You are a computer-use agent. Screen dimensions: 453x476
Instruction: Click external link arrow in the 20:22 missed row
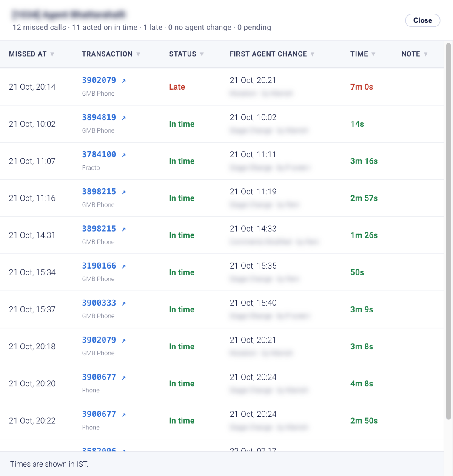pyautogui.click(x=124, y=415)
